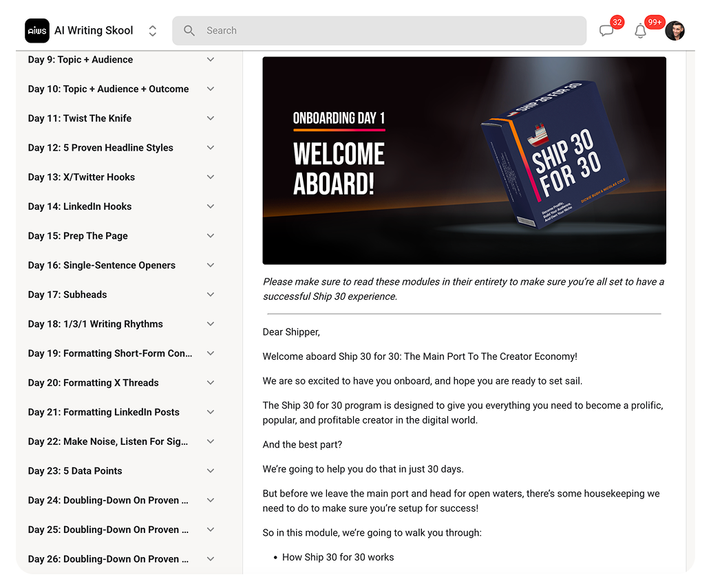Click the red 99+ notification badge
Image resolution: width=711 pixels, height=588 pixels.
click(655, 22)
